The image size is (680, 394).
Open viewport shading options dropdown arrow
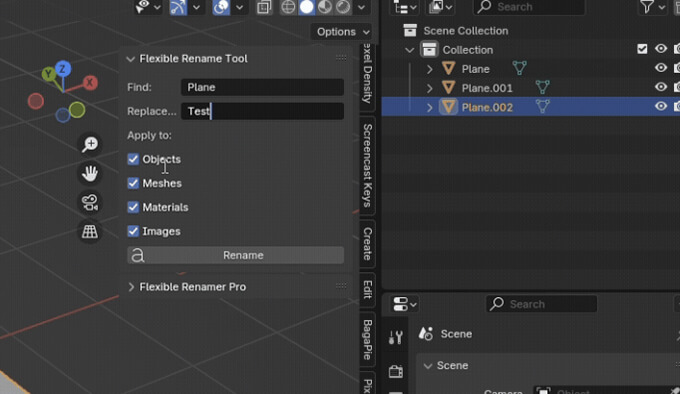[x=361, y=7]
